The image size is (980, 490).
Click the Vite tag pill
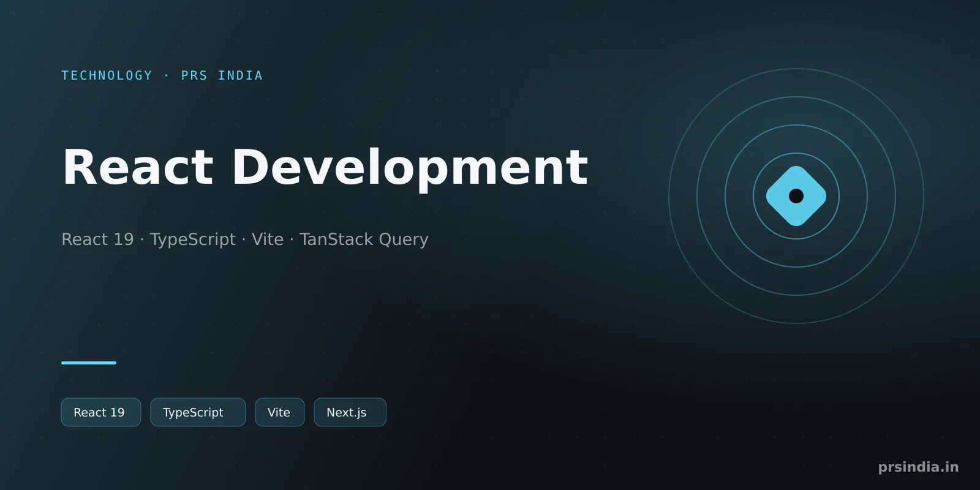(x=280, y=412)
